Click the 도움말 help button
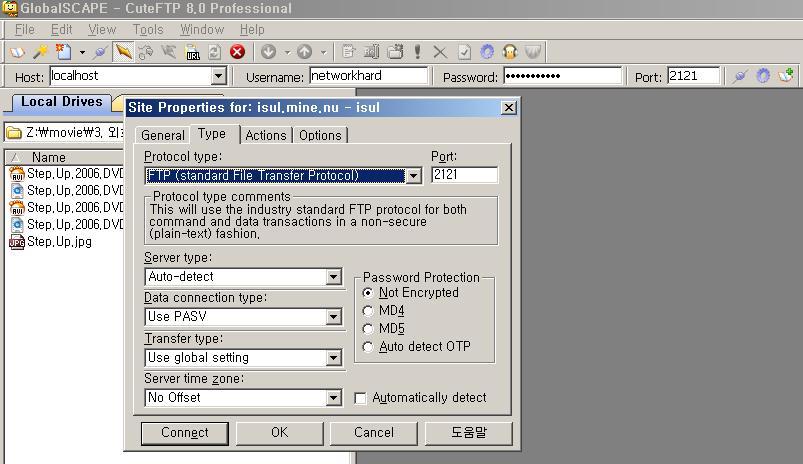This screenshot has width=803, height=464. [469, 433]
